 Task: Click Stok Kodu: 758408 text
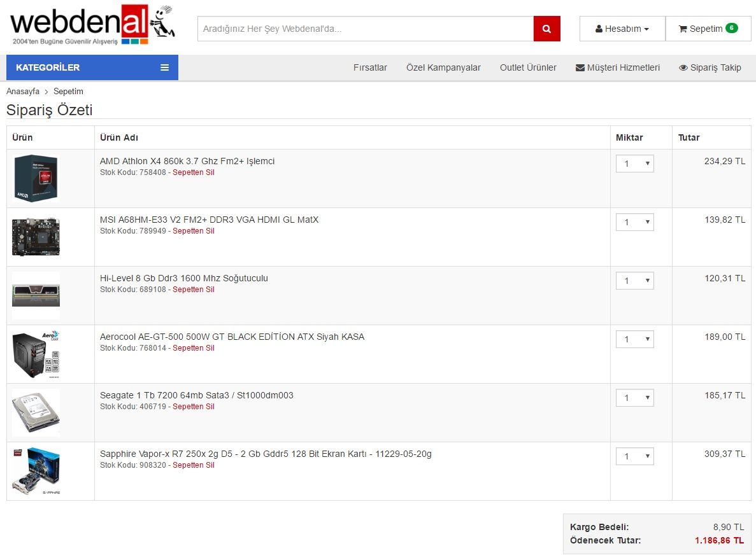[x=133, y=172]
